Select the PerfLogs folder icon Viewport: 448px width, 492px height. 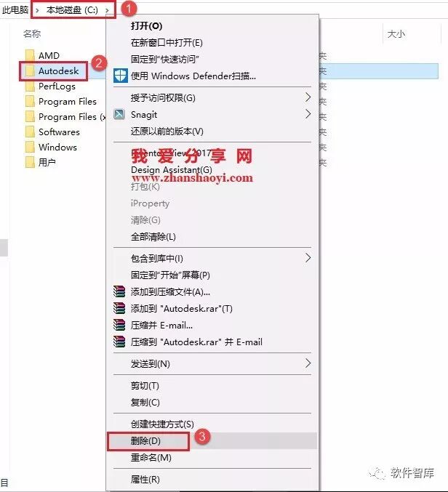point(30,86)
